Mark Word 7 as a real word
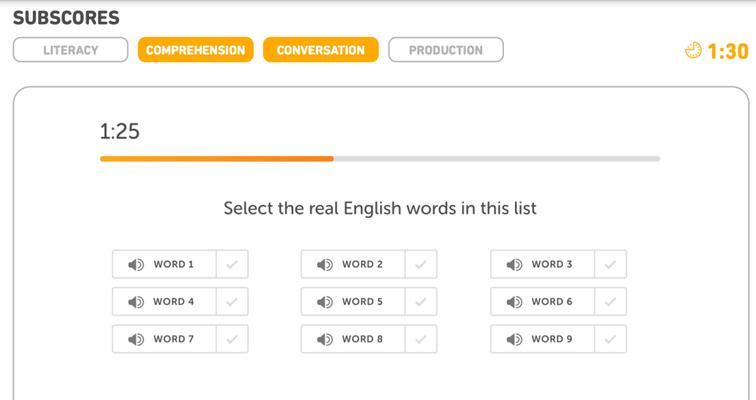 coord(232,339)
